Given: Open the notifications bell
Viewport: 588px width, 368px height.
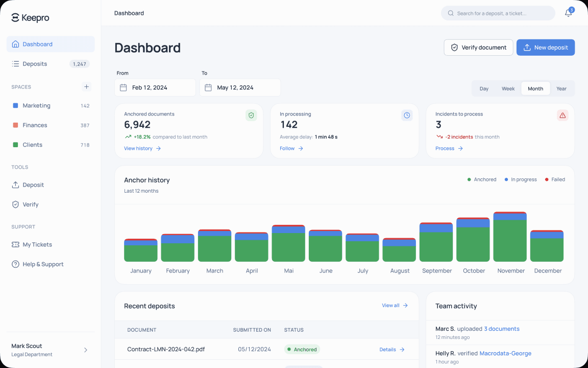Looking at the screenshot, I should pyautogui.click(x=568, y=13).
